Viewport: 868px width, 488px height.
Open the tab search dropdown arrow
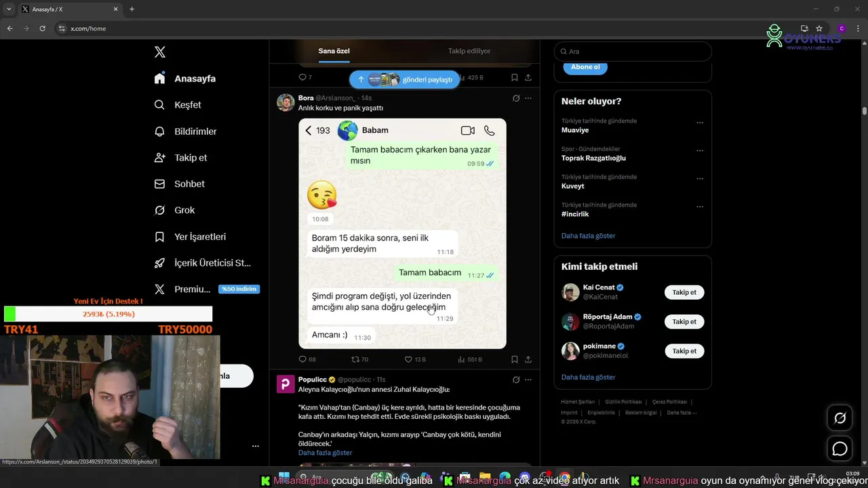[9, 9]
